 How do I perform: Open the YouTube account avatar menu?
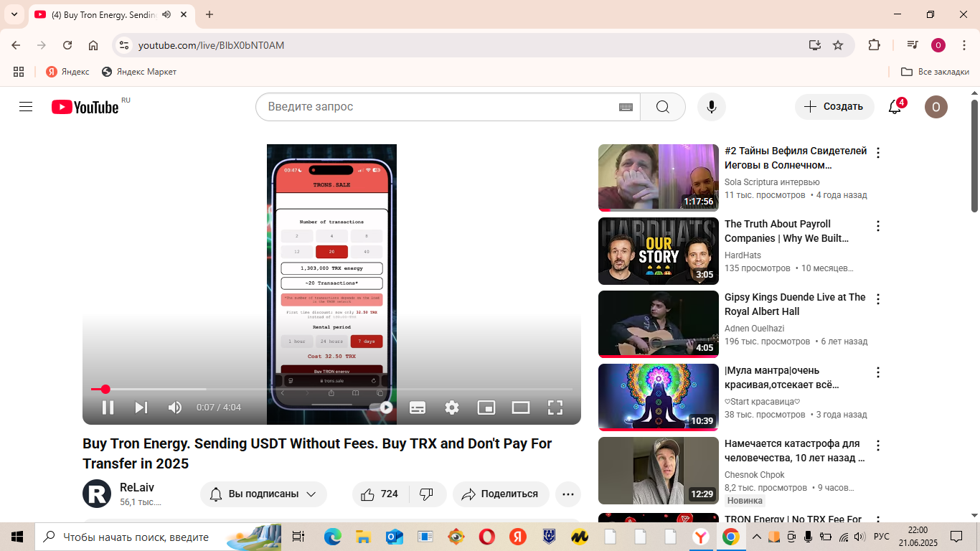point(936,107)
